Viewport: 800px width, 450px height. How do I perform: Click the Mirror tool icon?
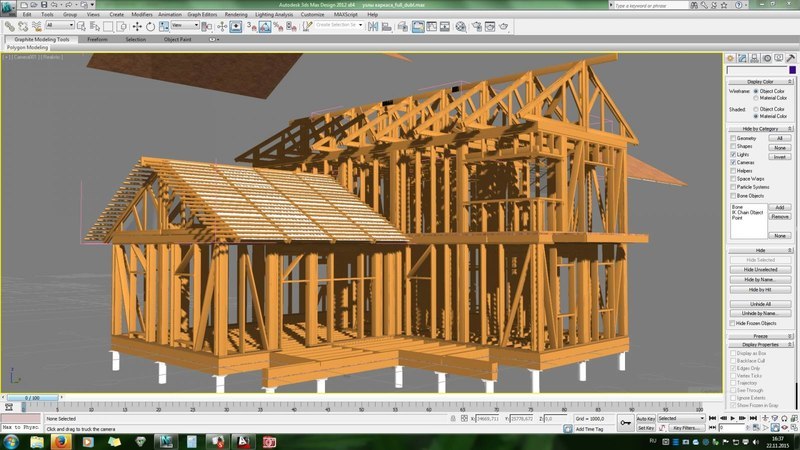pos(373,26)
